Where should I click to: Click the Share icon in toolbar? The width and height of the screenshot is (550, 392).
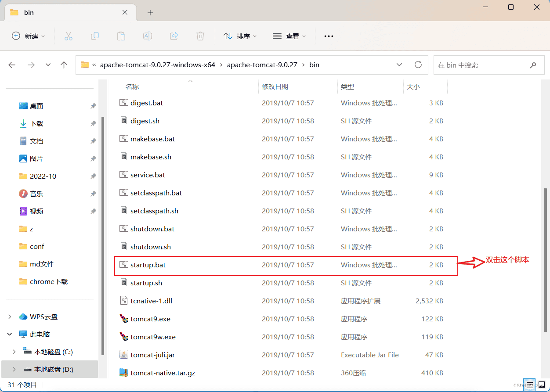coord(174,36)
